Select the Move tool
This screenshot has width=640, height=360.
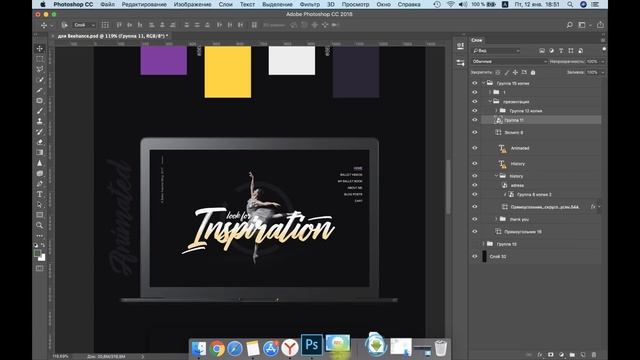tap(40, 49)
